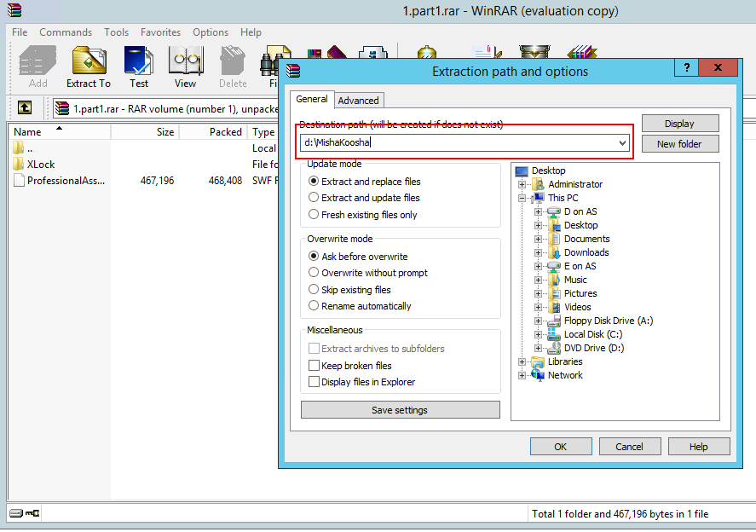
Task: Click the drive icon in status bar
Action: [x=16, y=513]
